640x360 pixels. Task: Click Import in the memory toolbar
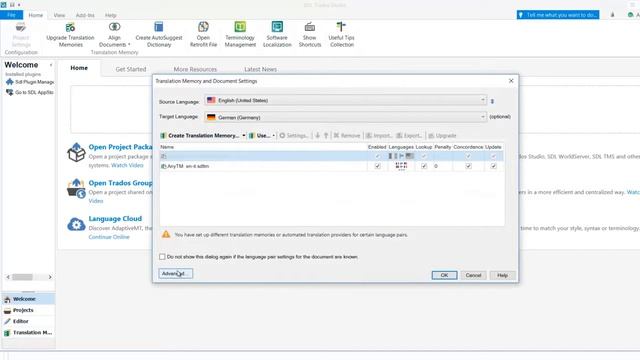[379, 136]
